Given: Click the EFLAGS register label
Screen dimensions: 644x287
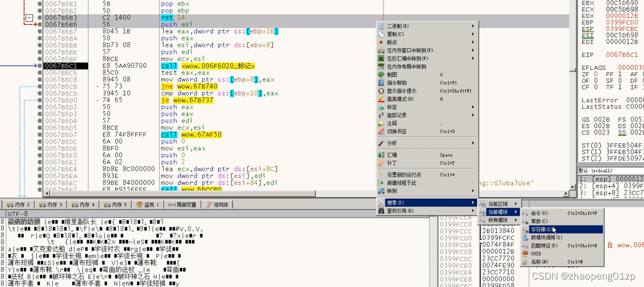Looking at the screenshot, I should [593, 67].
